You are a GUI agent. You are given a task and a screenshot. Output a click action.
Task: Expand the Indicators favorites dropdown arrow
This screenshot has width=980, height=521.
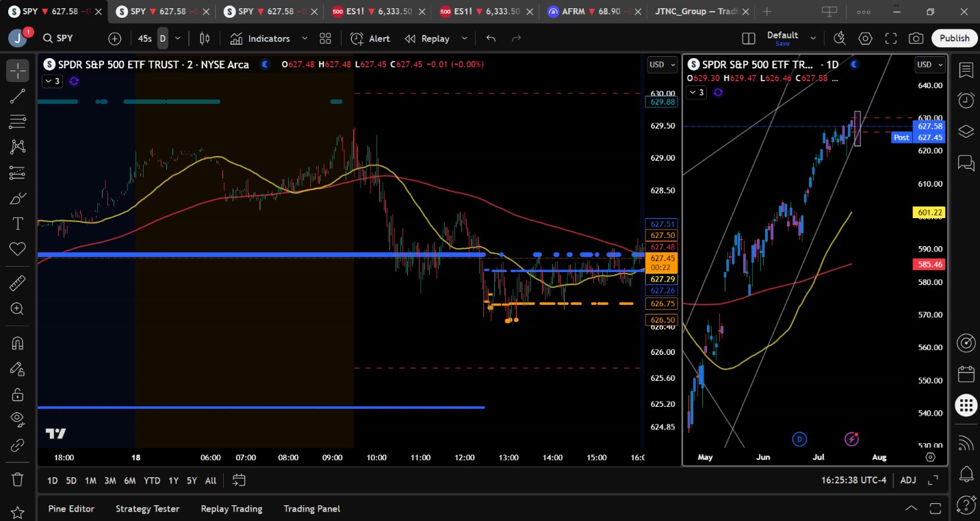pyautogui.click(x=305, y=38)
